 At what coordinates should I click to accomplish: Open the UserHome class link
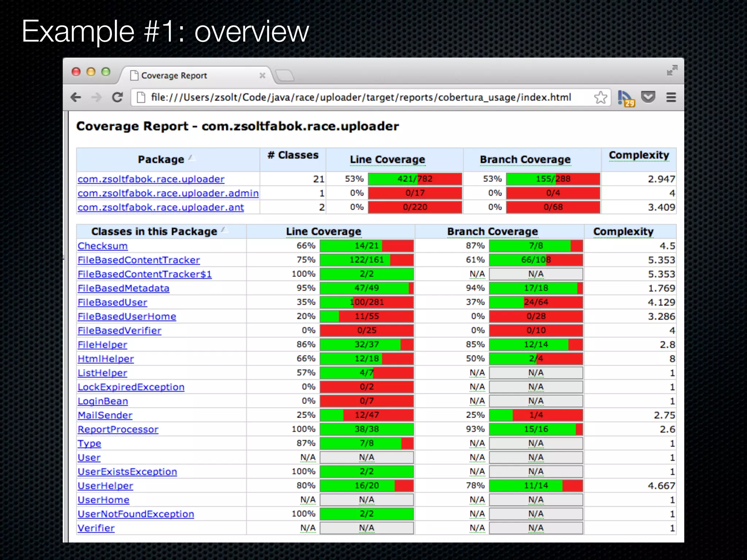[104, 500]
